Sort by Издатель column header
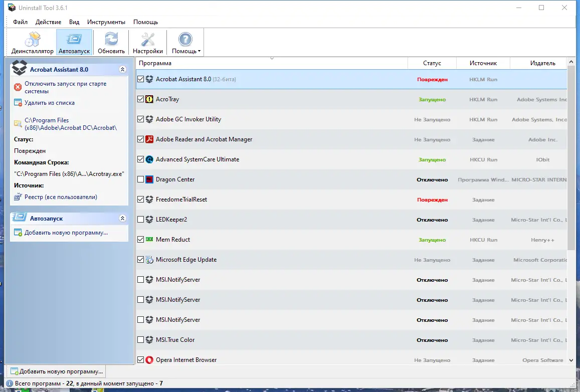The image size is (580, 392). pos(538,63)
